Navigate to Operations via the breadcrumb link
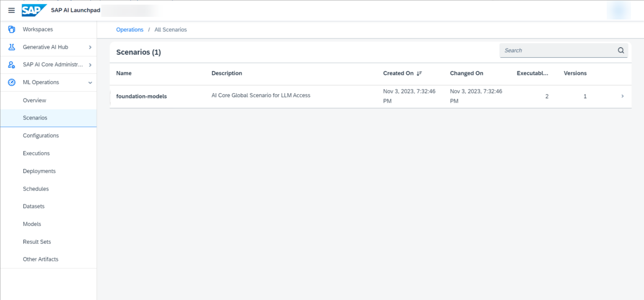644x300 pixels. coord(130,29)
